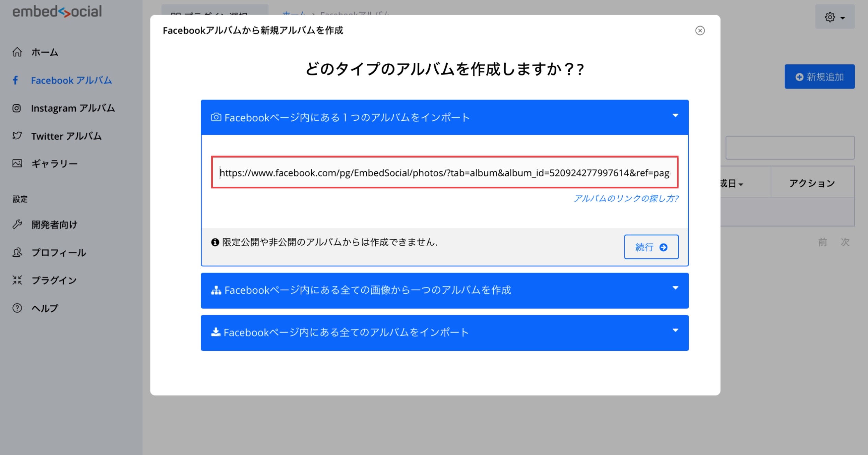Open プラグイン menu item
The image size is (868, 455).
(54, 280)
